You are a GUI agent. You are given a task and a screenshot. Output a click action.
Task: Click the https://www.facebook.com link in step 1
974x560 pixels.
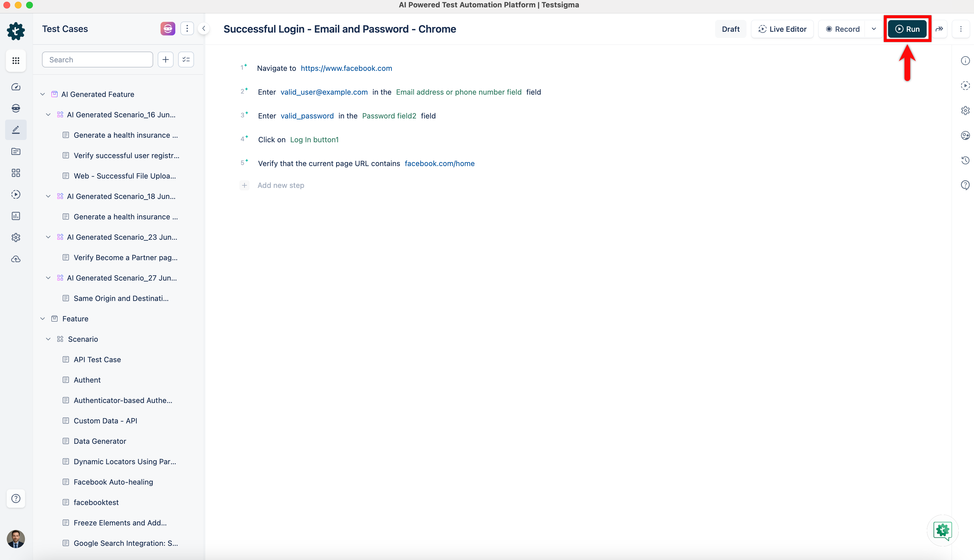(346, 69)
